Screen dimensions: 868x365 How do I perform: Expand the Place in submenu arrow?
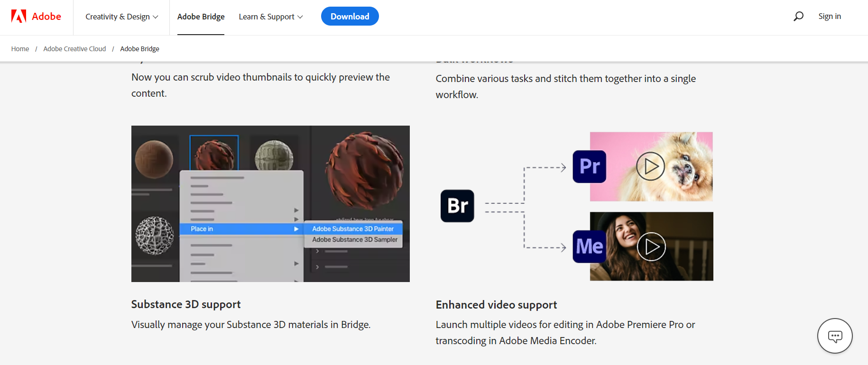tap(296, 229)
